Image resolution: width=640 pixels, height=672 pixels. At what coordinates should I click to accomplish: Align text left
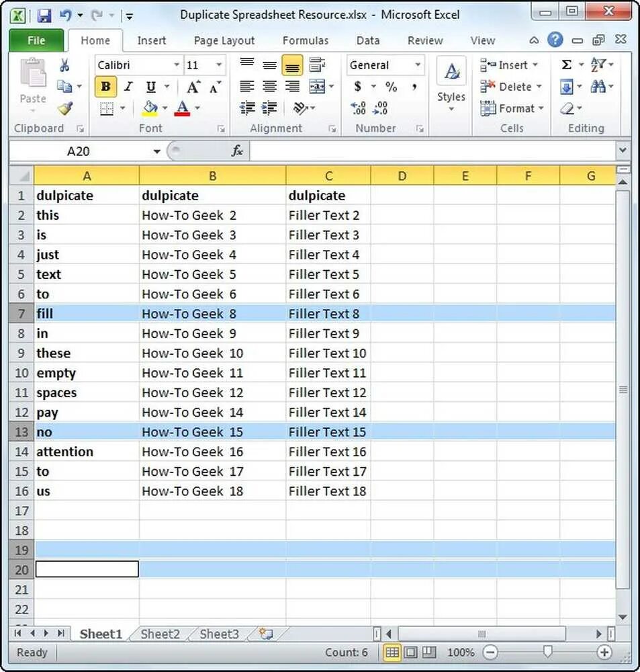247,87
